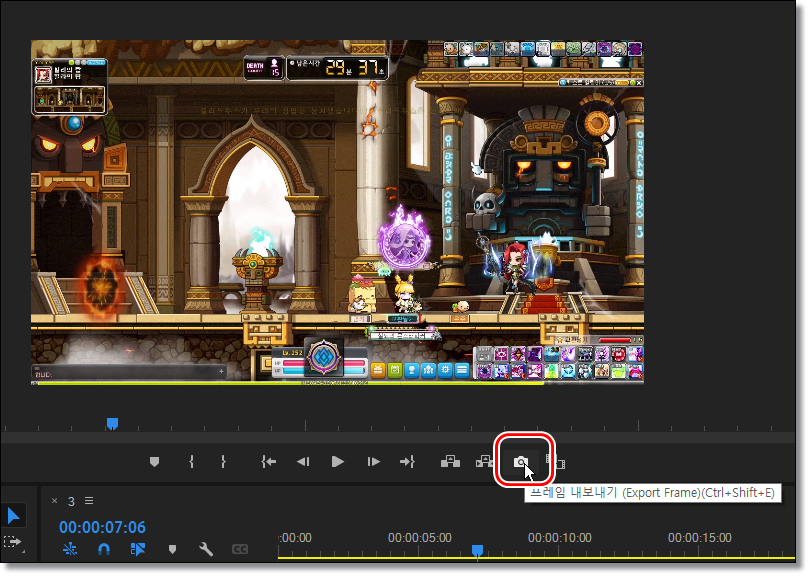The image size is (808, 585).
Task: Step forward one frame
Action: click(x=373, y=462)
